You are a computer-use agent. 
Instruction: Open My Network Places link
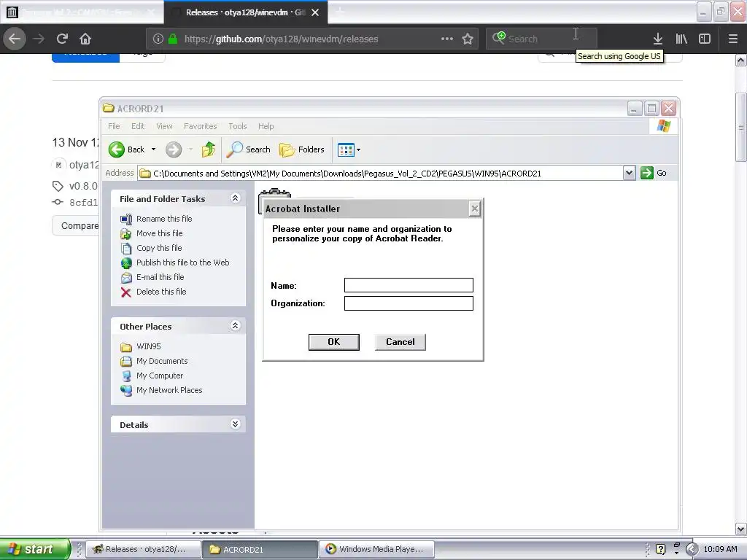point(169,390)
